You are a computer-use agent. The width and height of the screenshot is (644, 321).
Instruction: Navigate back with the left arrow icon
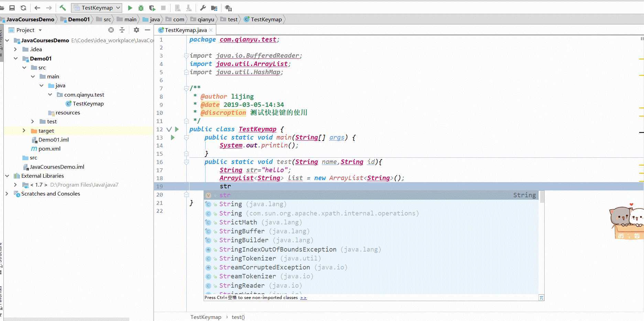tap(37, 8)
